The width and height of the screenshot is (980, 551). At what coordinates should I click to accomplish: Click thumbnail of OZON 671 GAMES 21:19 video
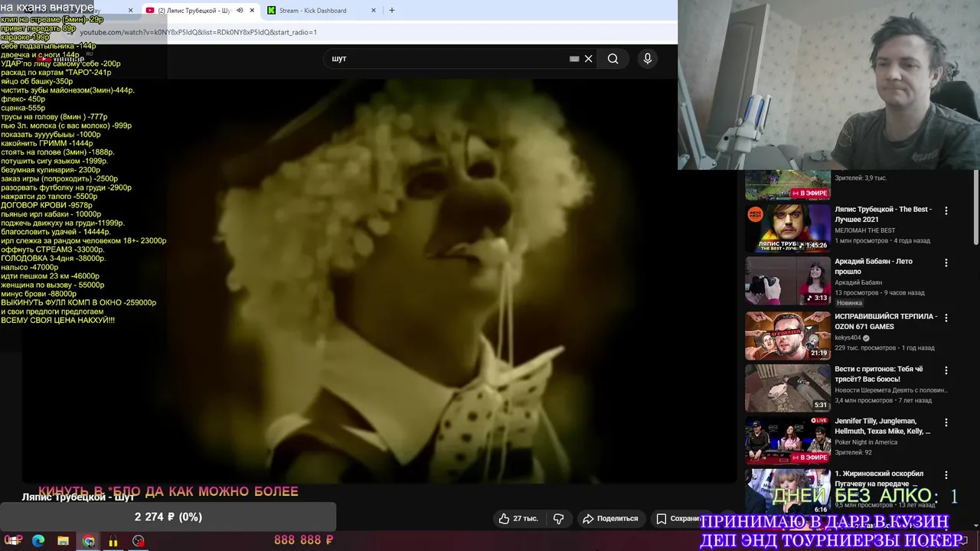click(x=788, y=335)
